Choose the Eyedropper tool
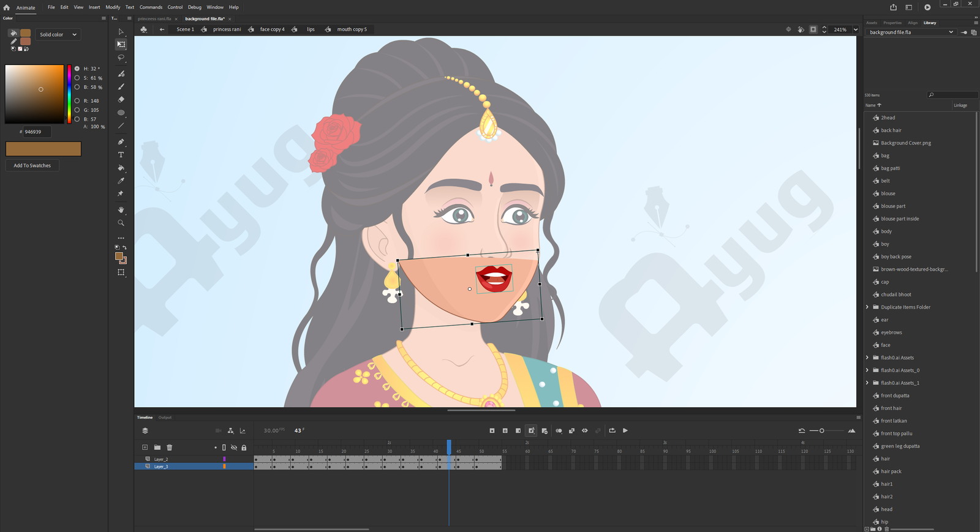The width and height of the screenshot is (980, 532). tap(121, 181)
